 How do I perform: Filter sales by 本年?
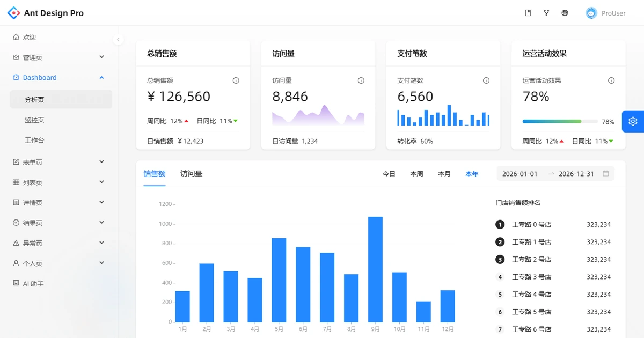(472, 174)
